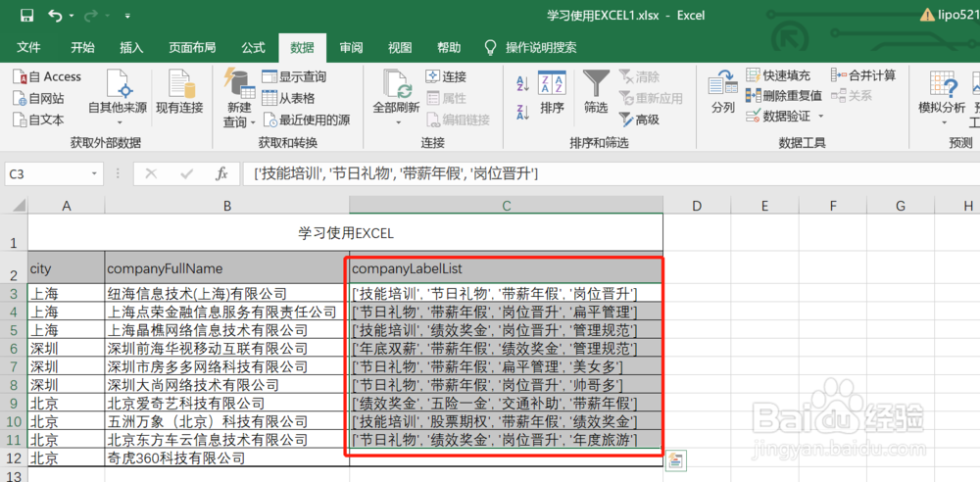Undo the last action
980x482 pixels.
tap(56, 15)
